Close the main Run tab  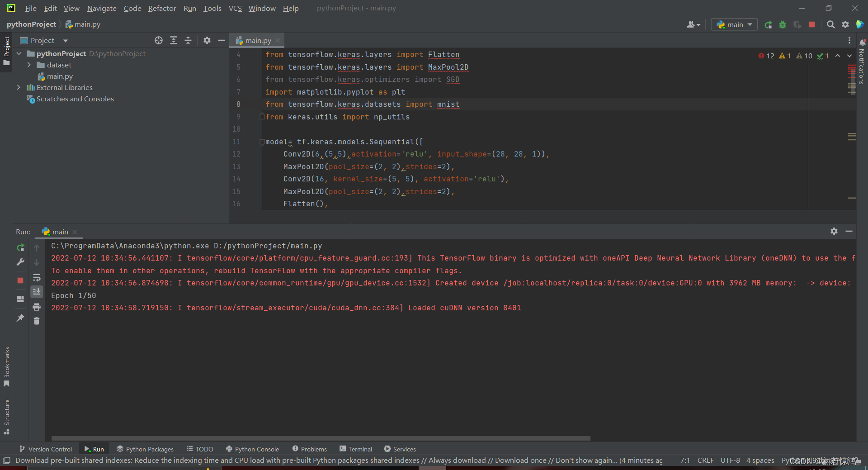click(75, 232)
